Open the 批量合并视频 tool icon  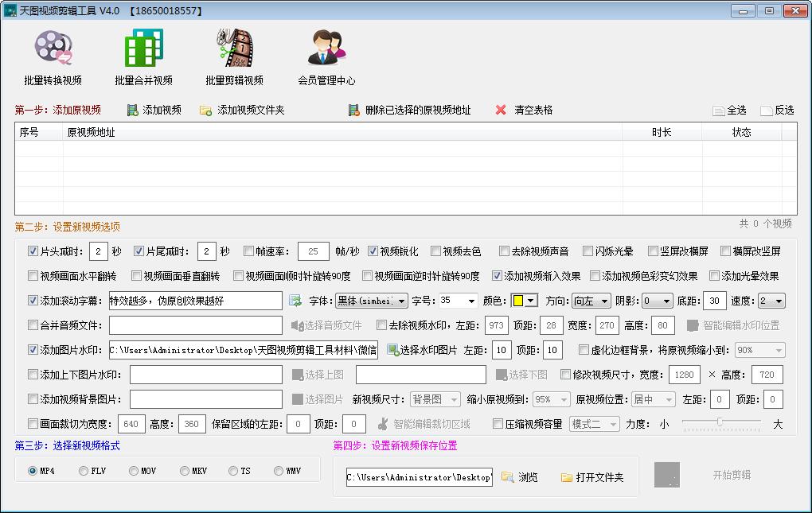143,48
